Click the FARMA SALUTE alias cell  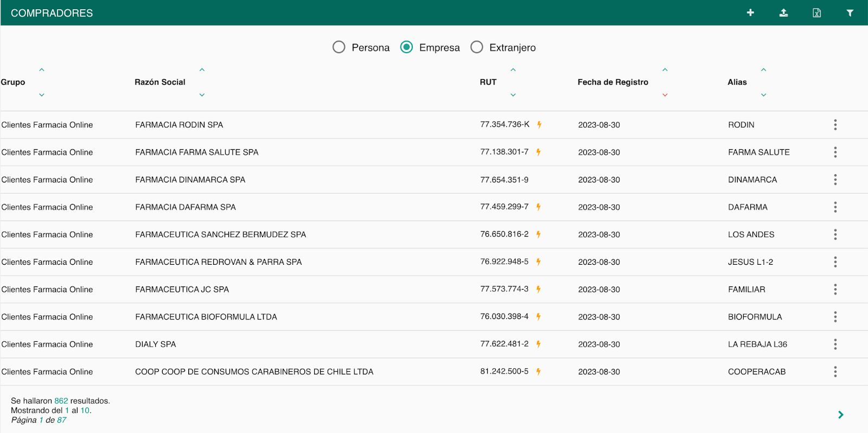point(759,152)
